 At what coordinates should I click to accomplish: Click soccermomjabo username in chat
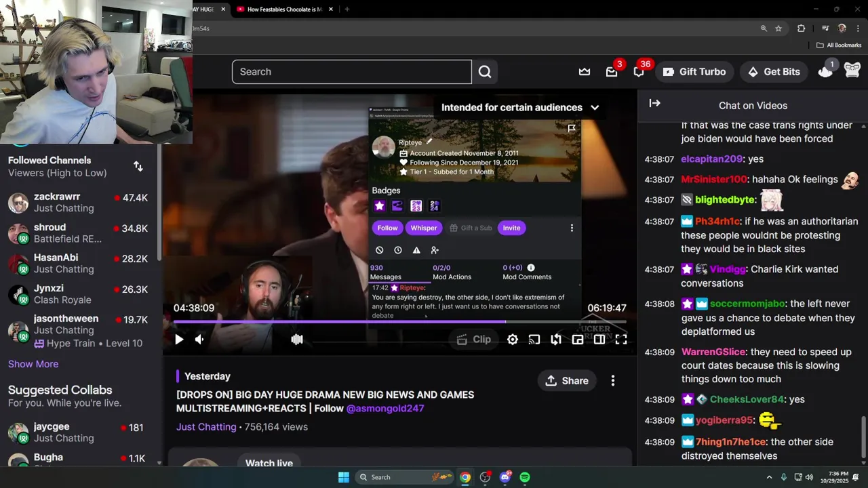(747, 304)
